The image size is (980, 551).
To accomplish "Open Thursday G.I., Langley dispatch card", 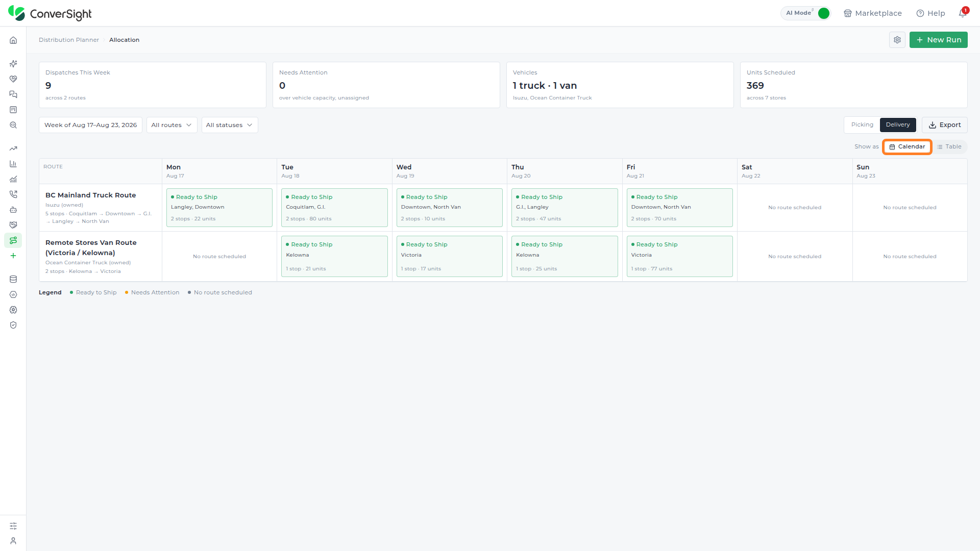I will tap(565, 208).
